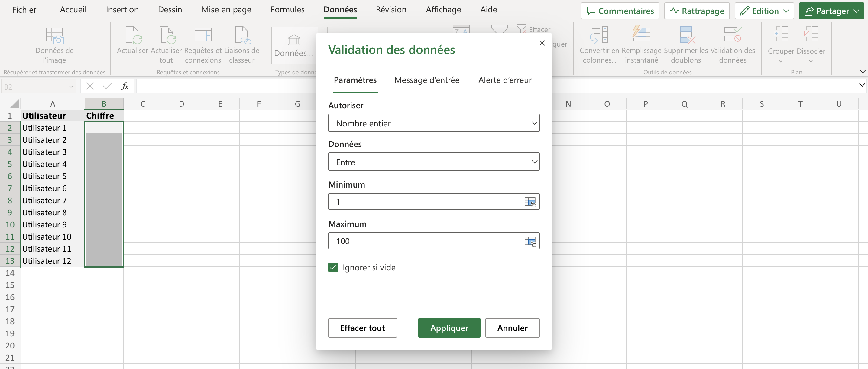868x369 pixels.
Task: Open the Données dropdown set to Entre
Action: 433,162
